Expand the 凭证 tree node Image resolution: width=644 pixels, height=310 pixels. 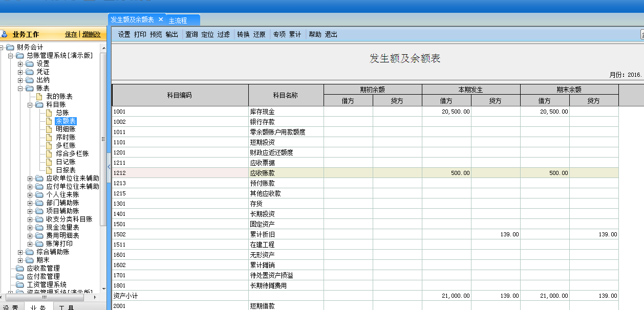(20, 72)
